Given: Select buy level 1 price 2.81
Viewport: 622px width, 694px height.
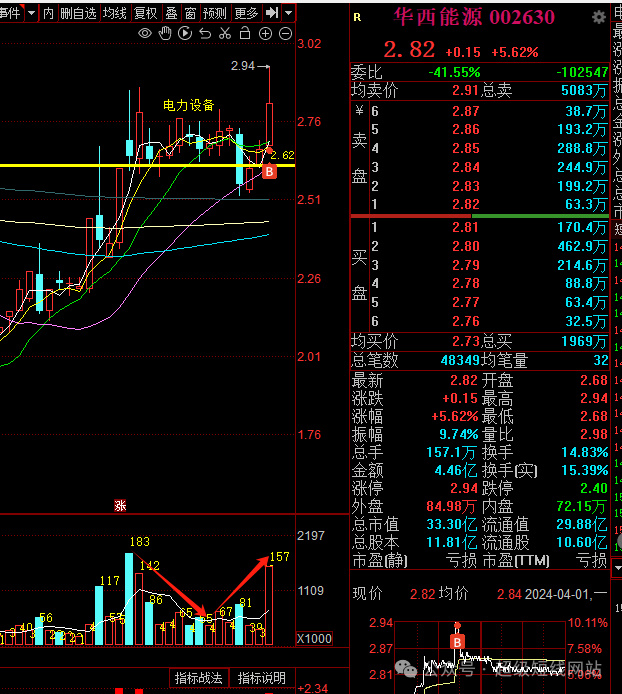Looking at the screenshot, I should (466, 227).
